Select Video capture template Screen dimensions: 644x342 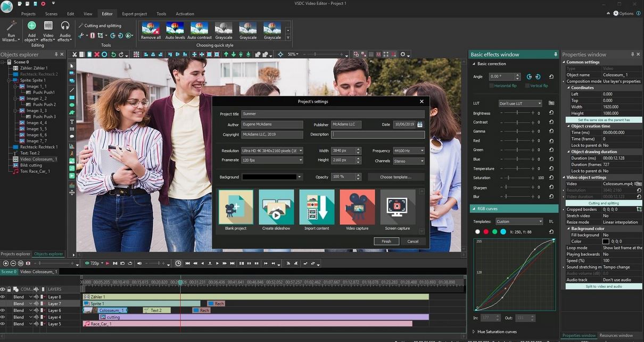[x=357, y=210]
